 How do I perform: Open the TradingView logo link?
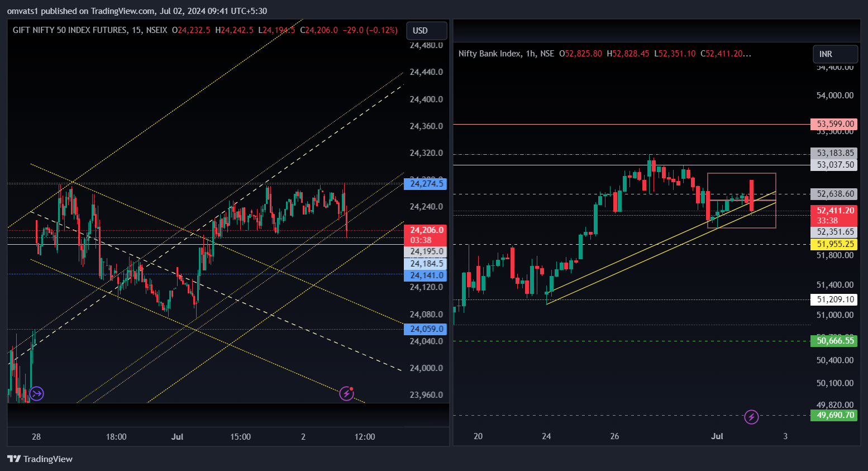click(40, 459)
